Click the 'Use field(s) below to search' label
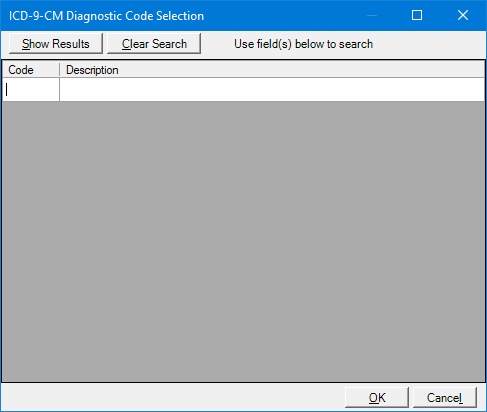The image size is (487, 412). coord(303,44)
